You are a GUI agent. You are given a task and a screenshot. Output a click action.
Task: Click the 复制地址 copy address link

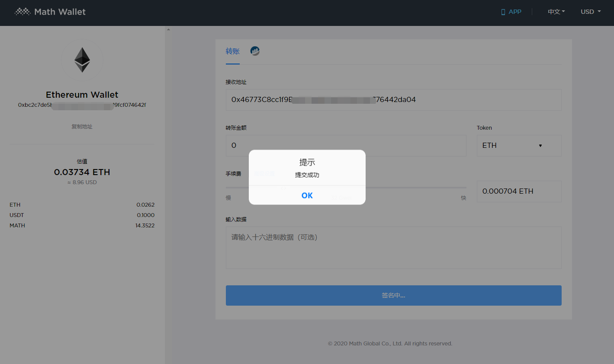(82, 127)
